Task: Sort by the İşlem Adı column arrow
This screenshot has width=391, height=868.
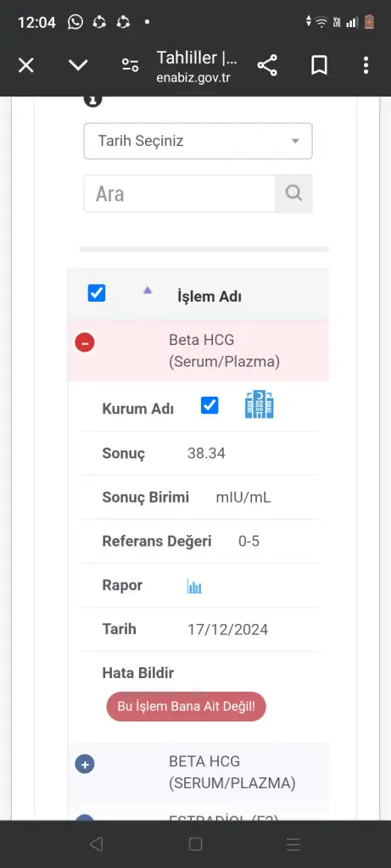Action: click(x=148, y=290)
